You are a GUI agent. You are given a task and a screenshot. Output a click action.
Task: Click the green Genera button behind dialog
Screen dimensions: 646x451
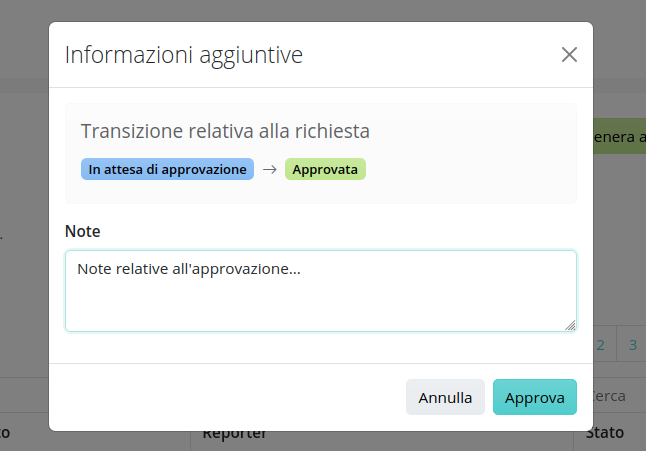[x=619, y=136]
